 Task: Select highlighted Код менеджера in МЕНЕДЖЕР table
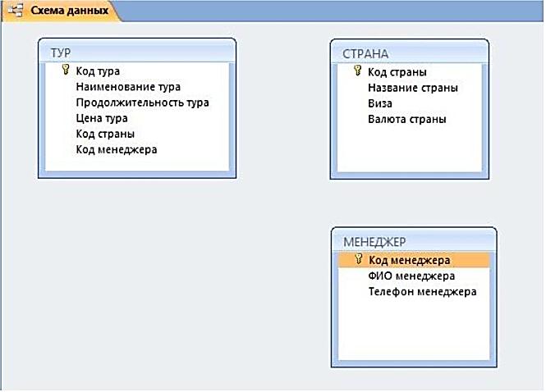[x=414, y=260]
